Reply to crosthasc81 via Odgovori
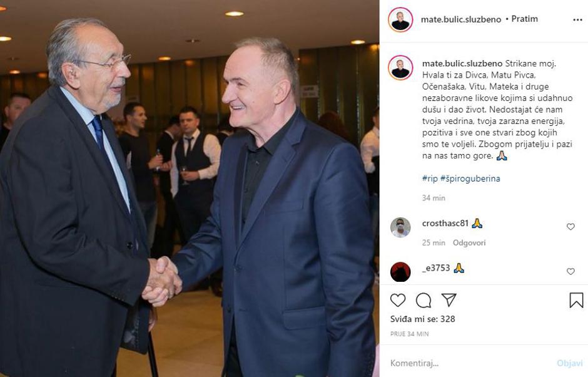 point(469,243)
